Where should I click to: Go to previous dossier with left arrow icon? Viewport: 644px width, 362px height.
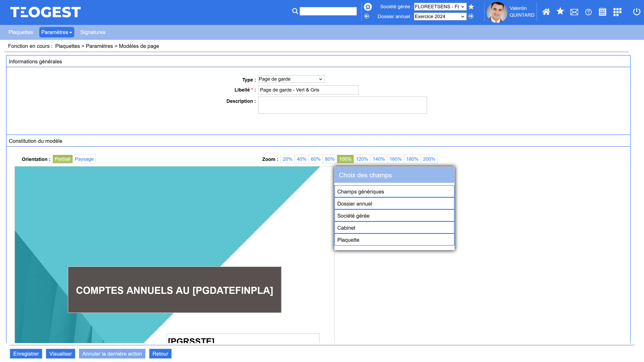coord(367,16)
